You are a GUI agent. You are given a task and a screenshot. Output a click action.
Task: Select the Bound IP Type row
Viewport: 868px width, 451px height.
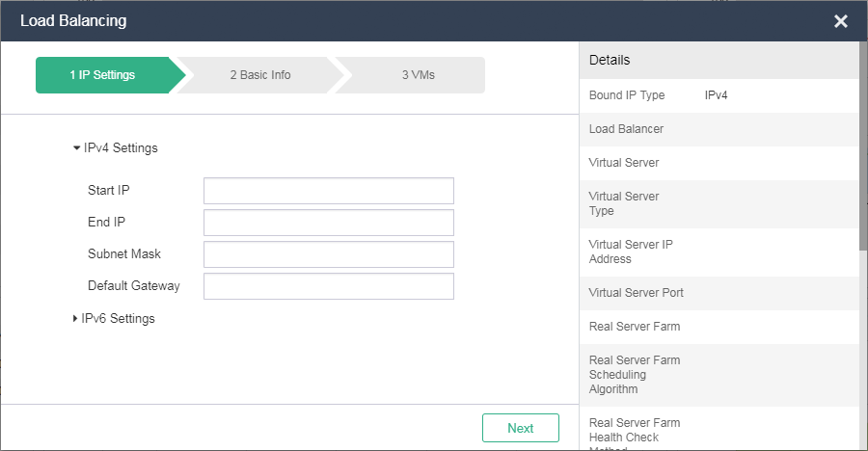coord(719,95)
